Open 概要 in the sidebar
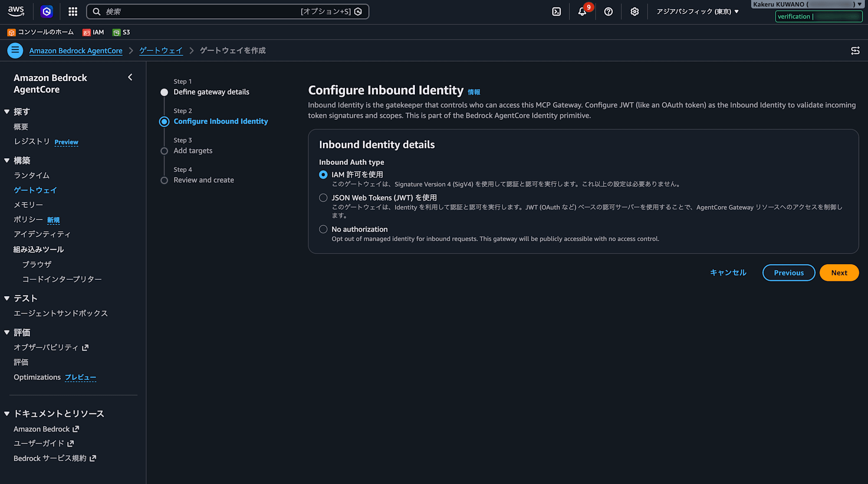This screenshot has width=868, height=484. 21,127
